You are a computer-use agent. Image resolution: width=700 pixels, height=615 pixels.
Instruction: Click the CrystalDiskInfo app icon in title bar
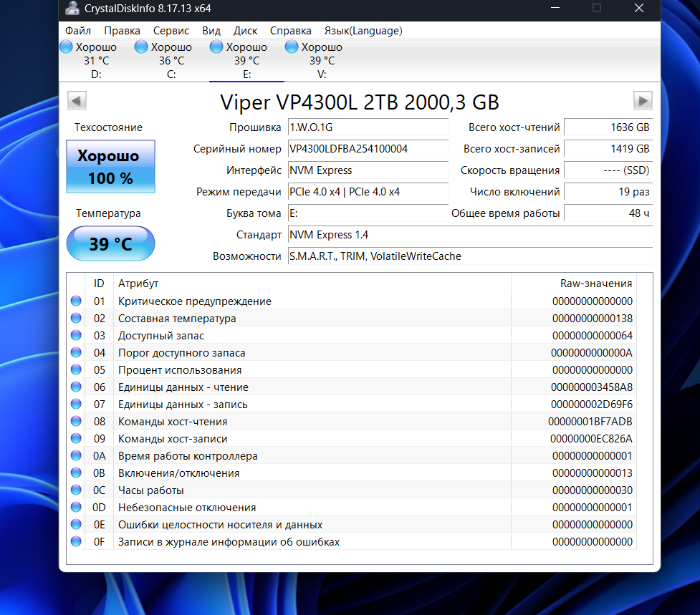pos(72,9)
